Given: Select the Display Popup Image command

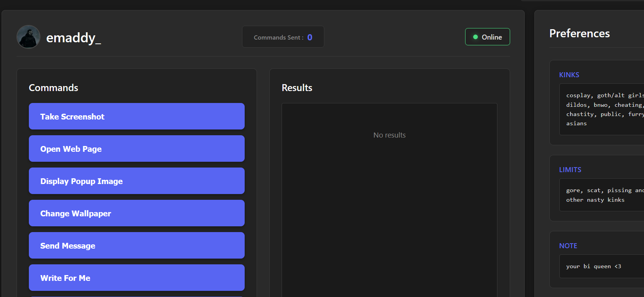Looking at the screenshot, I should pyautogui.click(x=137, y=181).
